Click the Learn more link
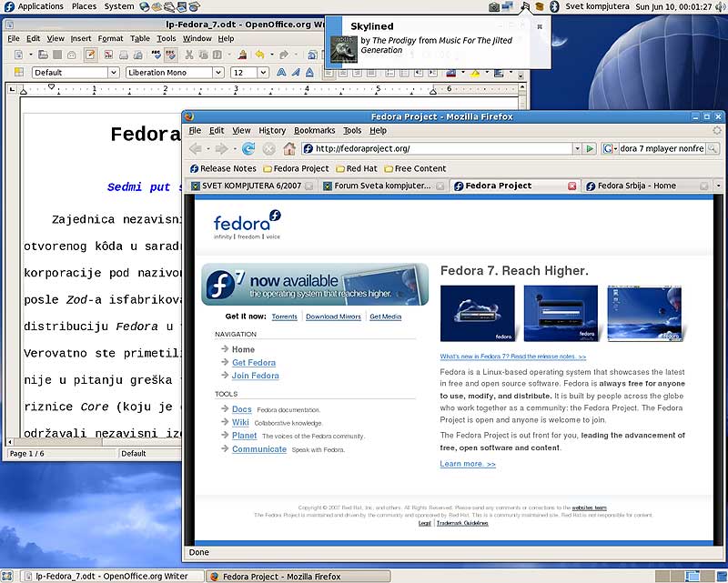This screenshot has width=728, height=583. click(x=468, y=464)
